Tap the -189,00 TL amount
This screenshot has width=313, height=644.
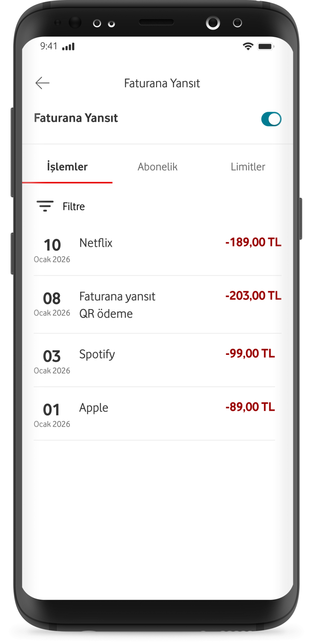click(x=253, y=242)
